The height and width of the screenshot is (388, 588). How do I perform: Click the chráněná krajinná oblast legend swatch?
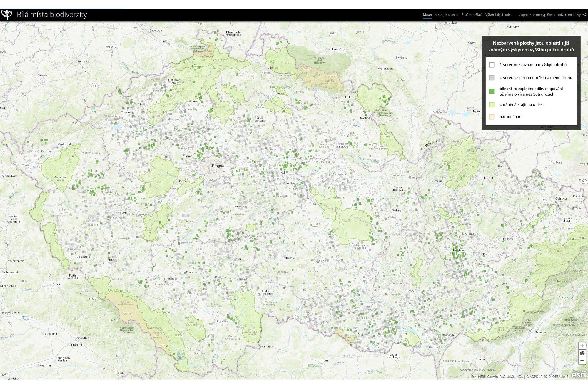tap(492, 105)
